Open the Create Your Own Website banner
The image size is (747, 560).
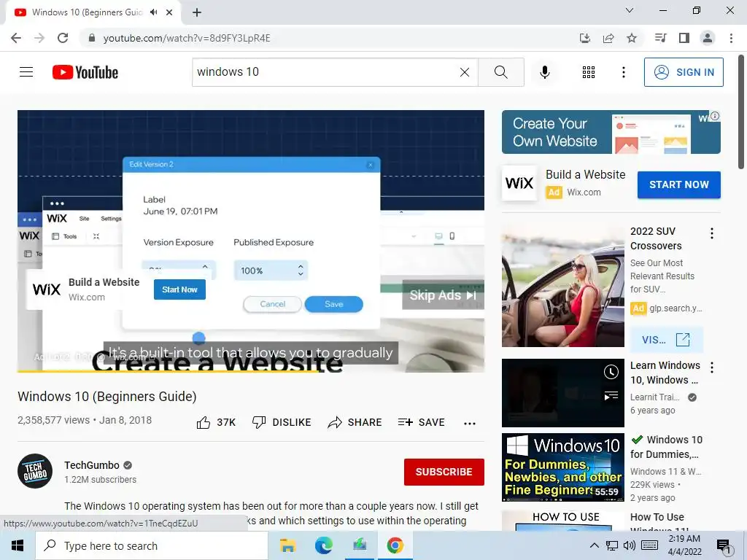(611, 132)
